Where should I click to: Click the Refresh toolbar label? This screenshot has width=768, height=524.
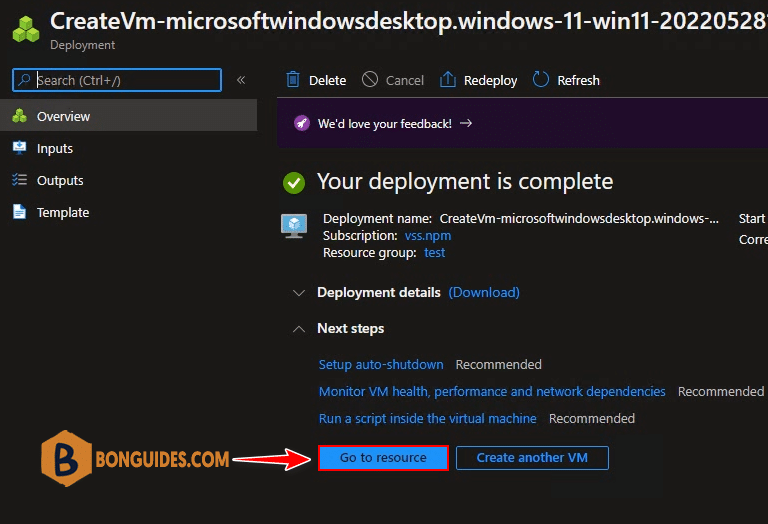click(x=578, y=80)
